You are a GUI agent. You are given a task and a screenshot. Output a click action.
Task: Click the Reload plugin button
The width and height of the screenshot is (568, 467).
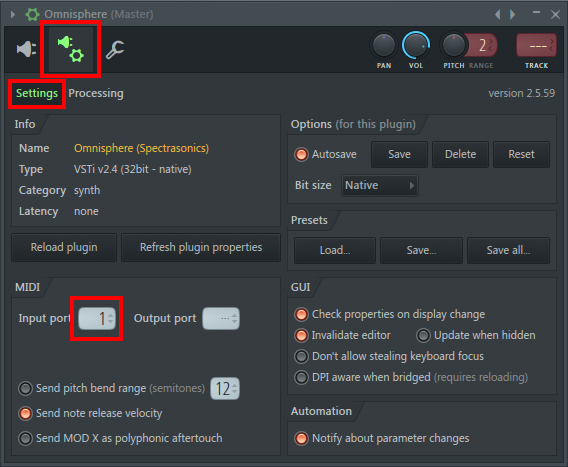(x=64, y=247)
